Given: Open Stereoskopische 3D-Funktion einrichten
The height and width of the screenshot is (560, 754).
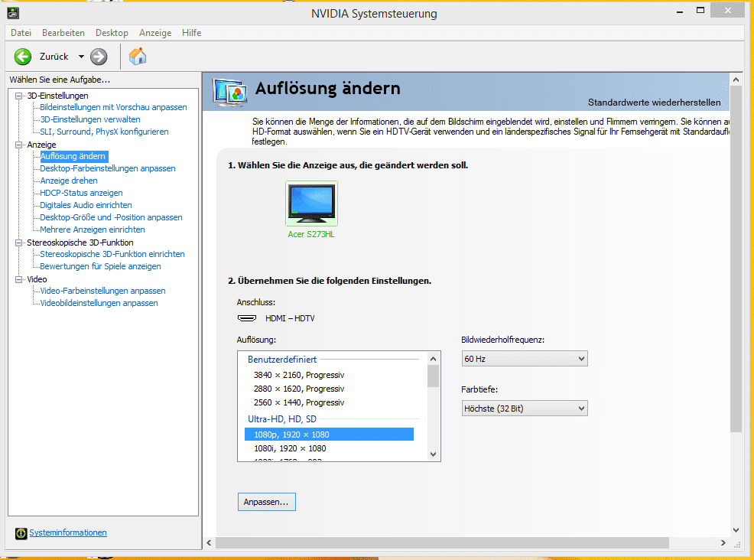Looking at the screenshot, I should 112,254.
